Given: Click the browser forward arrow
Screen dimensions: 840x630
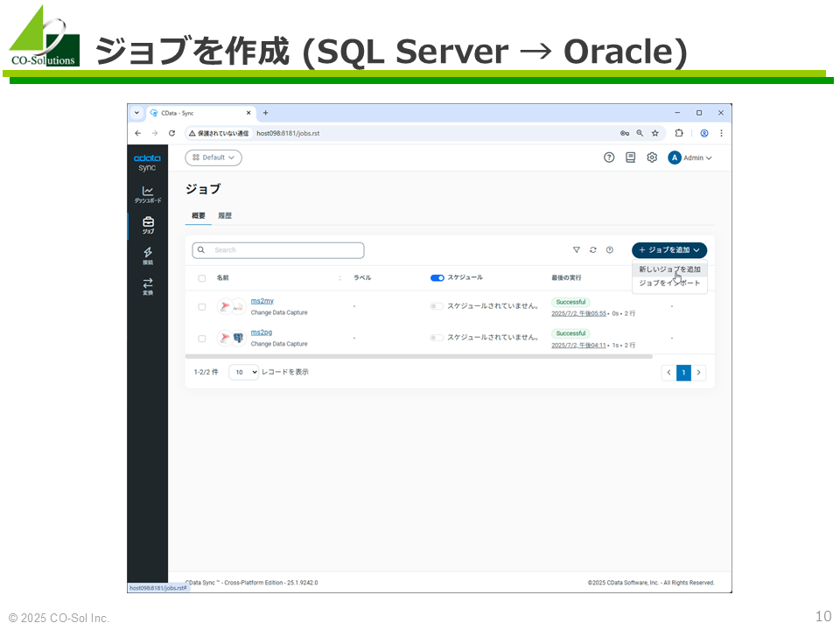Looking at the screenshot, I should [x=155, y=133].
